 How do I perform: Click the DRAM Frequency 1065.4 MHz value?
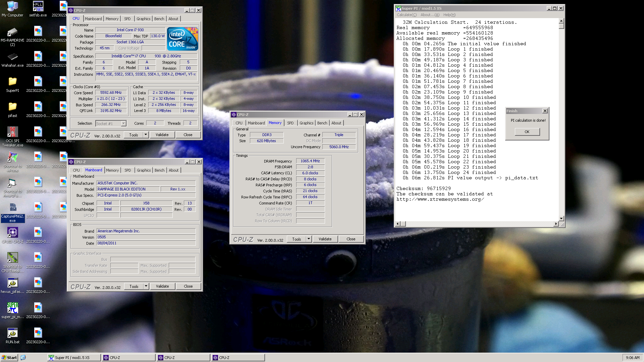point(310,161)
